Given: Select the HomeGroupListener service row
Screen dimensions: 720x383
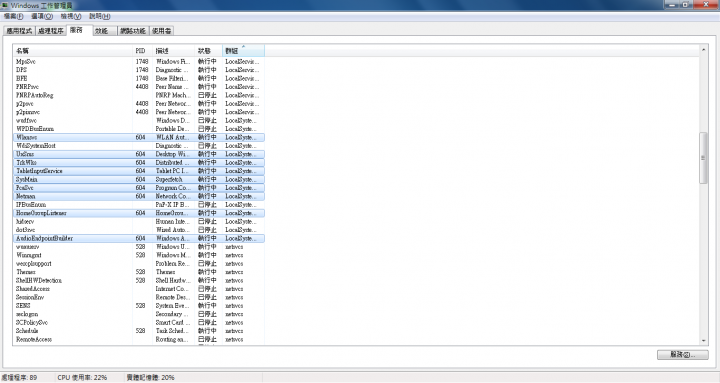Looking at the screenshot, I should (x=139, y=213).
